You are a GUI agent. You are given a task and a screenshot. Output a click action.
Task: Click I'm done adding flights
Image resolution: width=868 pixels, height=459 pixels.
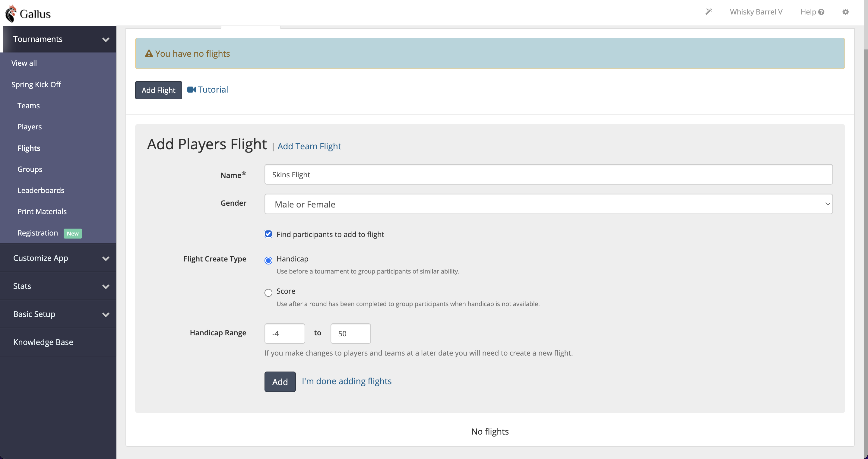point(347,381)
